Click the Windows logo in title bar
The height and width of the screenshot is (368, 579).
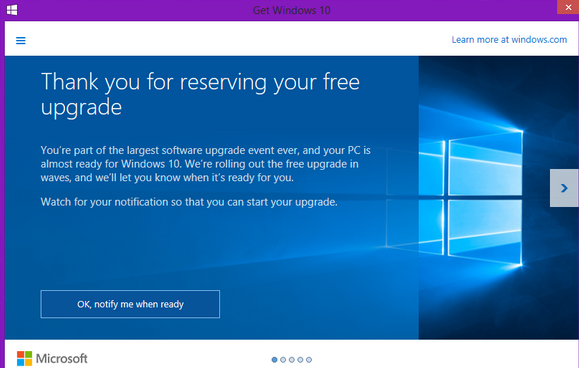(x=12, y=10)
